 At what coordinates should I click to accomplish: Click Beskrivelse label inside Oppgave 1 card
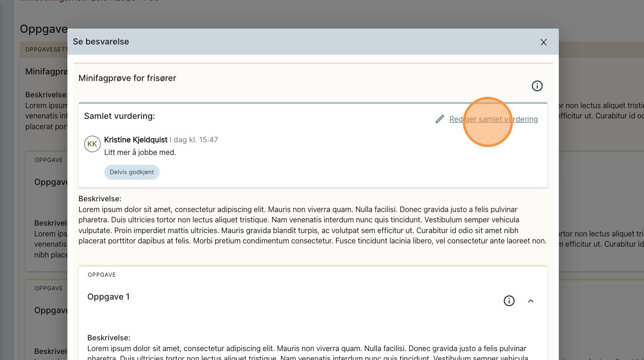coord(109,338)
